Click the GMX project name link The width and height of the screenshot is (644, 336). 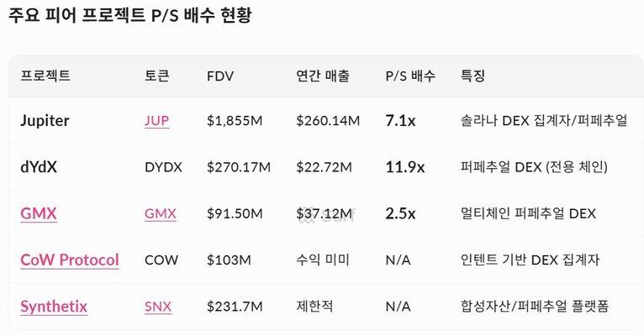pos(38,213)
